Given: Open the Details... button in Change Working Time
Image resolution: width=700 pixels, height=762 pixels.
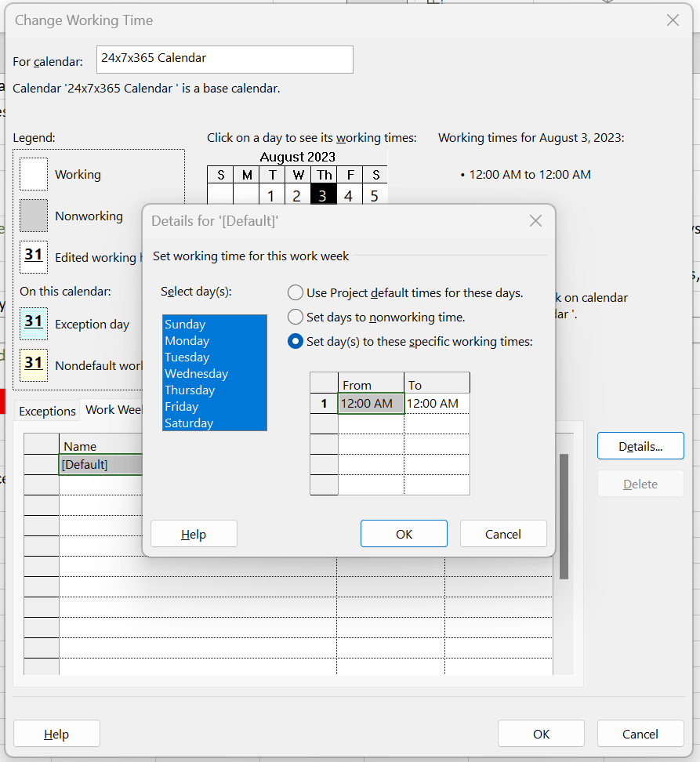Looking at the screenshot, I should coord(640,445).
